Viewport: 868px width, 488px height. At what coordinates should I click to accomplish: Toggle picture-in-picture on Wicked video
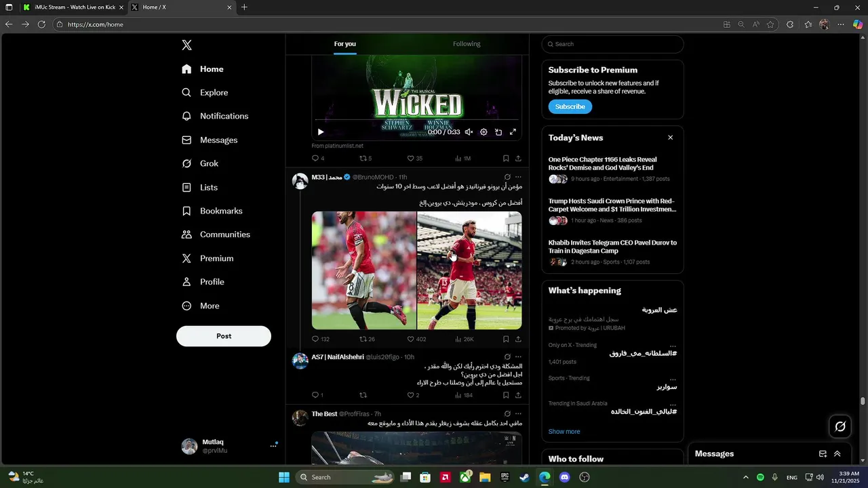(498, 132)
